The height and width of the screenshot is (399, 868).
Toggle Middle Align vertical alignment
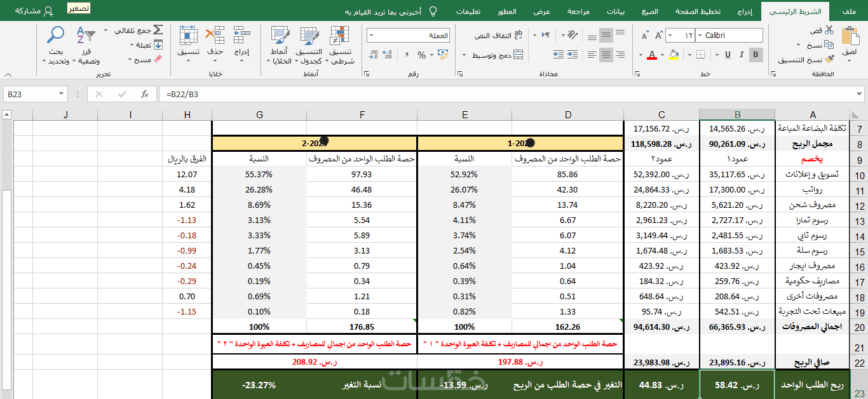[606, 36]
